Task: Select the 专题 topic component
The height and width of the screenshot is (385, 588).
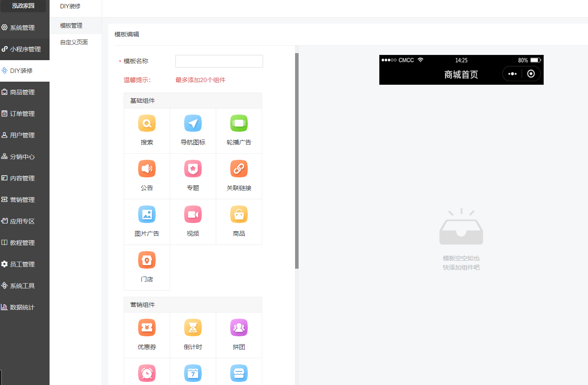Action: point(193,176)
